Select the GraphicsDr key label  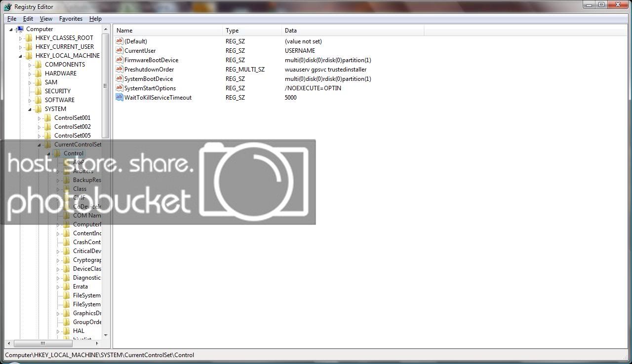pos(87,313)
